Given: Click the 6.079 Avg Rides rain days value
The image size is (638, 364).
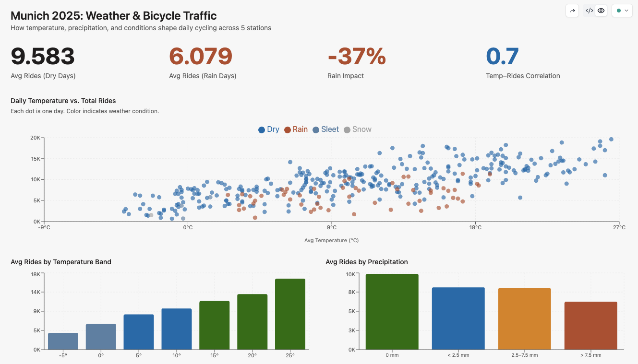Looking at the screenshot, I should tap(201, 57).
